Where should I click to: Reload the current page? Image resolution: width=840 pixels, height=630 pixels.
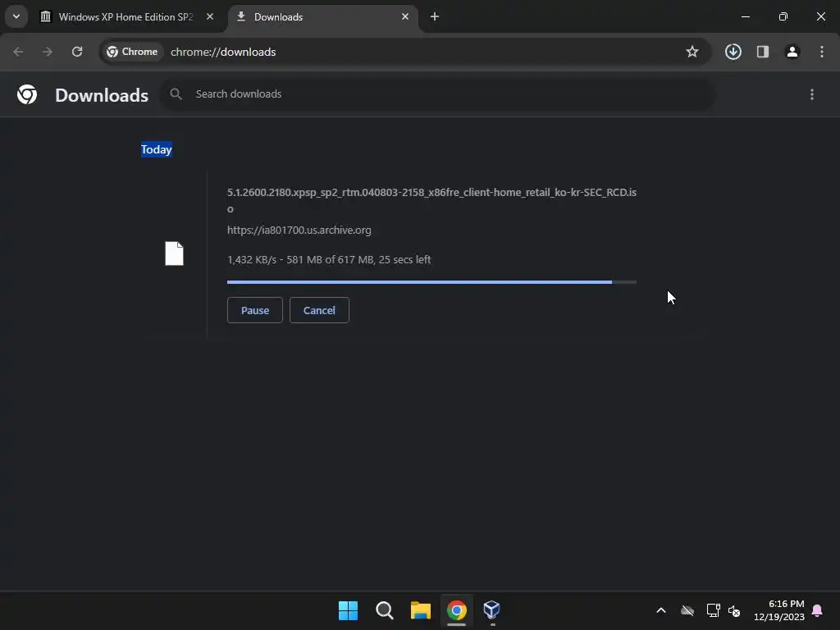[x=77, y=52]
